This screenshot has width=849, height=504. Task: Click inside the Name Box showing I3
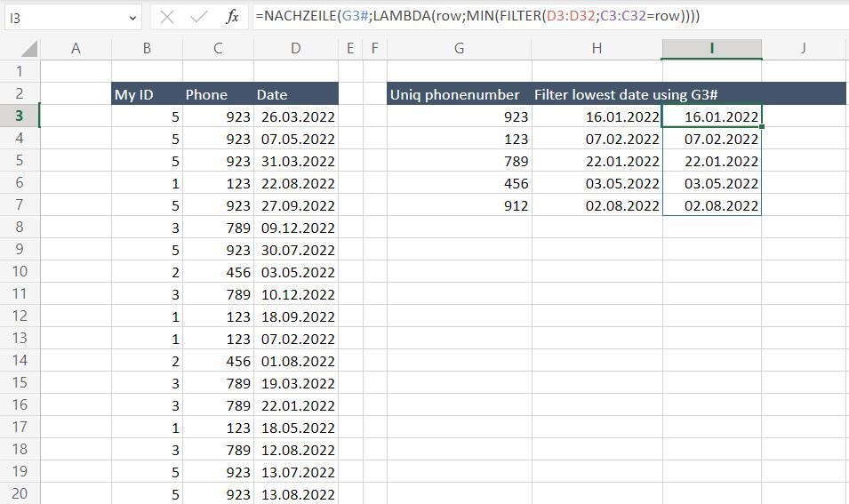pyautogui.click(x=65, y=18)
